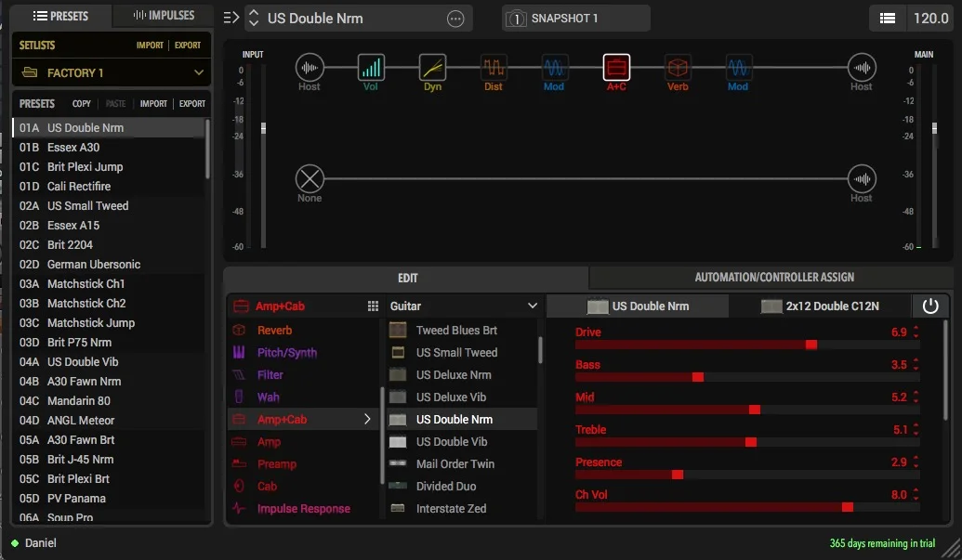This screenshot has width=962, height=560.
Task: Click the green status dot beside Daniel
Action: tap(15, 543)
